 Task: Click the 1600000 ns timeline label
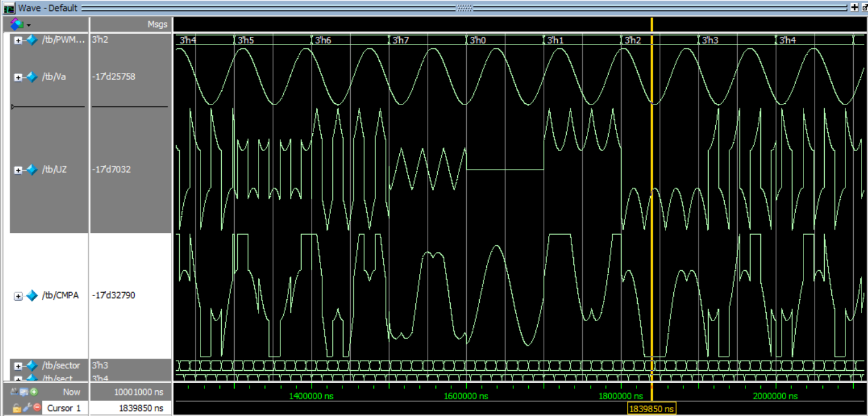coord(466,396)
